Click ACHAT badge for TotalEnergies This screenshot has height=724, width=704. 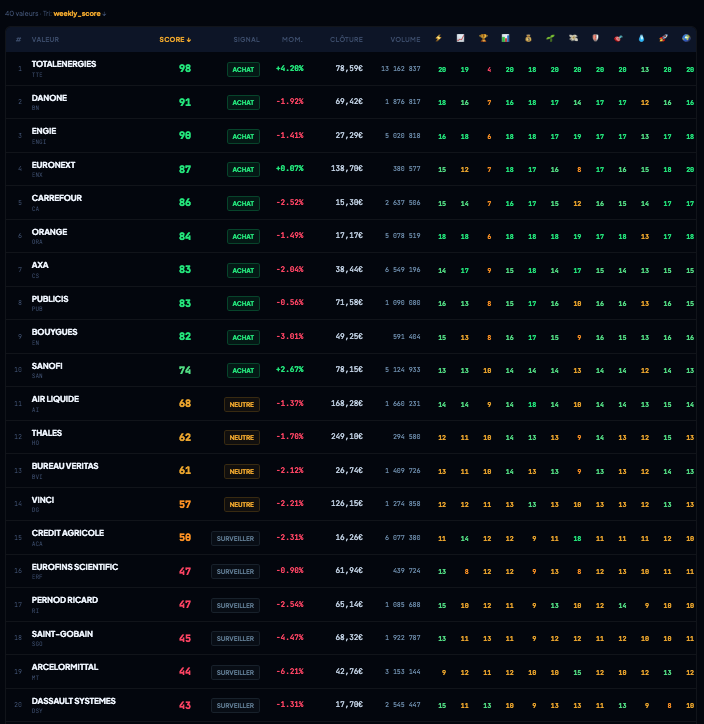pyautogui.click(x=243, y=69)
